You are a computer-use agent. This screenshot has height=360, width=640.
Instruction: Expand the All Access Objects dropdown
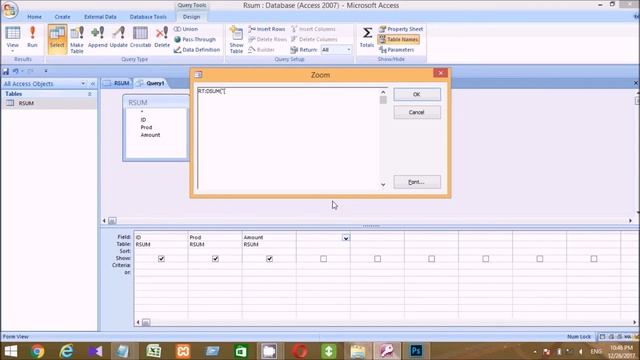(83, 84)
